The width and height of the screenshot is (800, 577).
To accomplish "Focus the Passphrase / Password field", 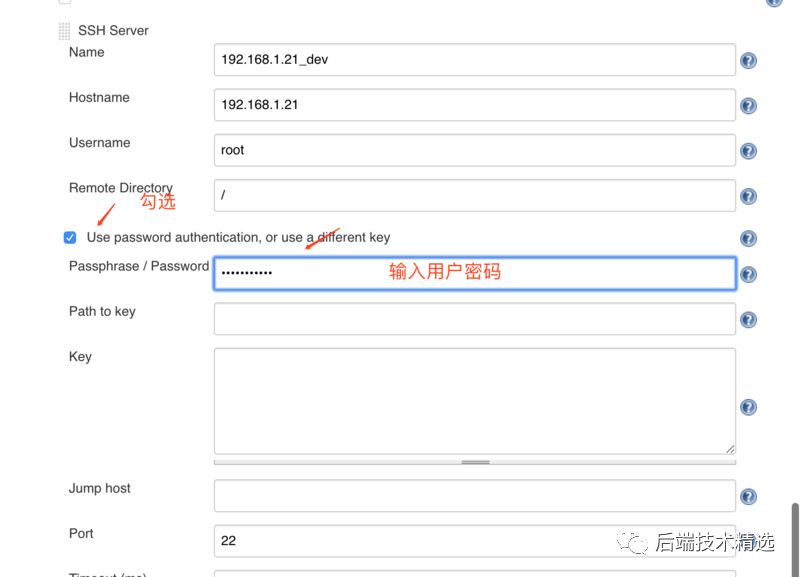I will pyautogui.click(x=474, y=273).
